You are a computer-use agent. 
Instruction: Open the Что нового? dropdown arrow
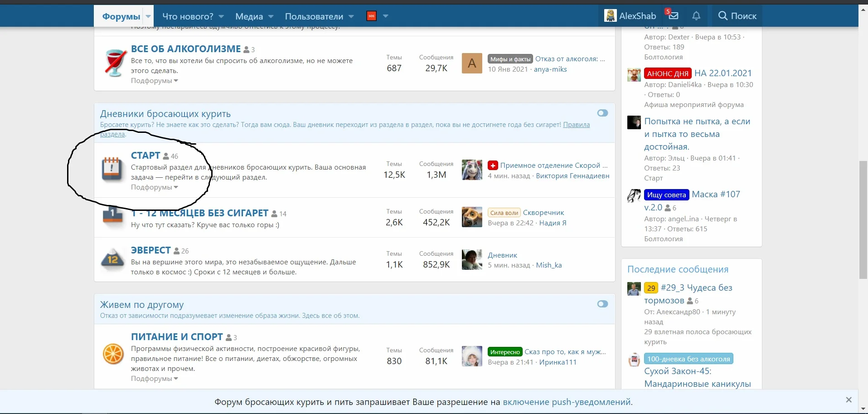click(221, 16)
